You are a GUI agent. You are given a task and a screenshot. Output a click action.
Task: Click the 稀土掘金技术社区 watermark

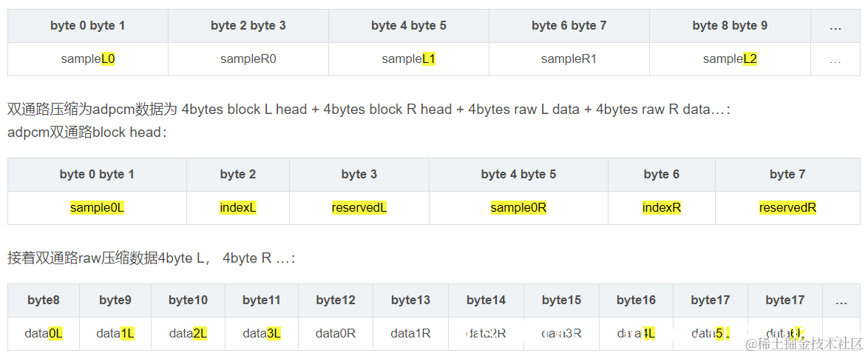(804, 343)
